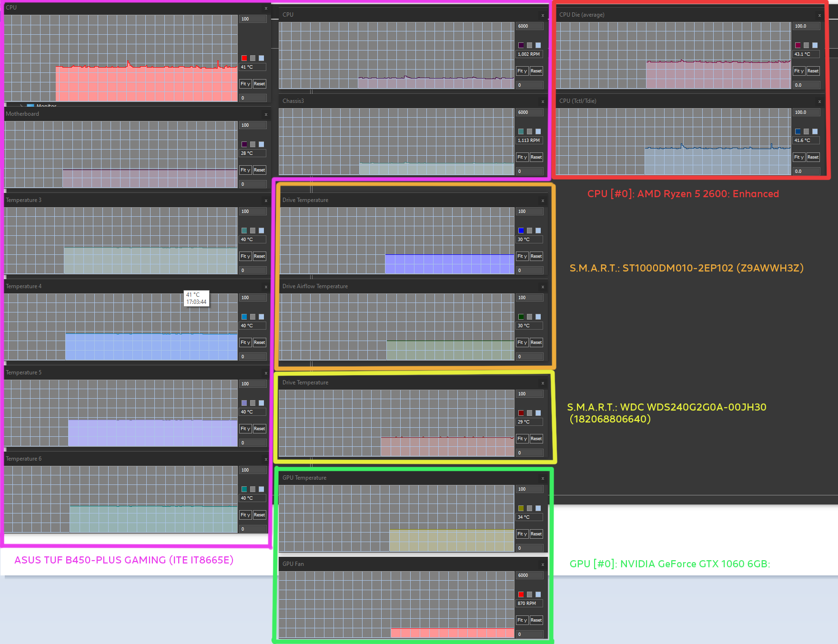Reset the GPU Fan graph
Viewport: 838px width, 644px height.
(536, 620)
